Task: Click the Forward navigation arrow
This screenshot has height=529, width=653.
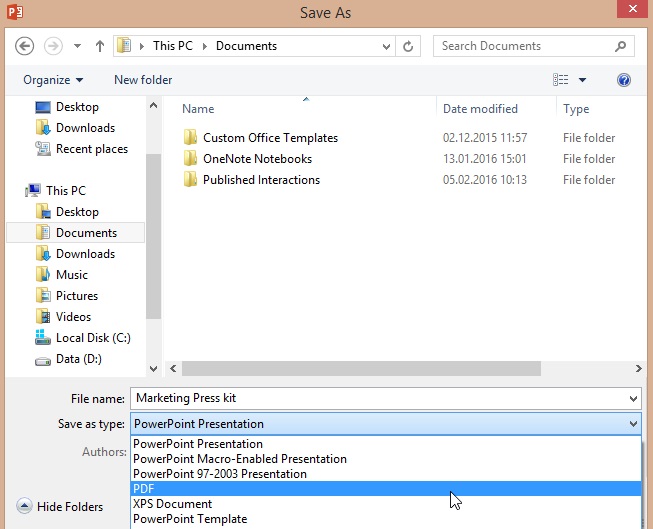Action: 53,46
